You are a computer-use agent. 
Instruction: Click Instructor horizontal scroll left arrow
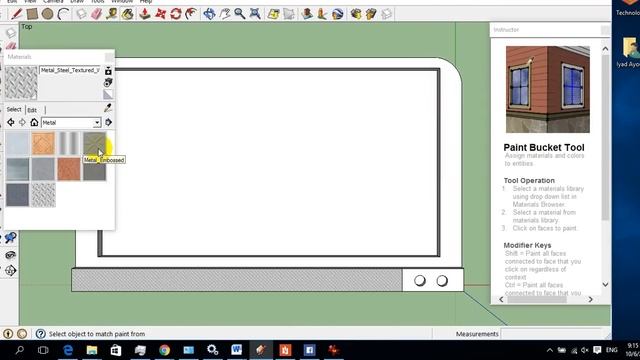[x=501, y=299]
